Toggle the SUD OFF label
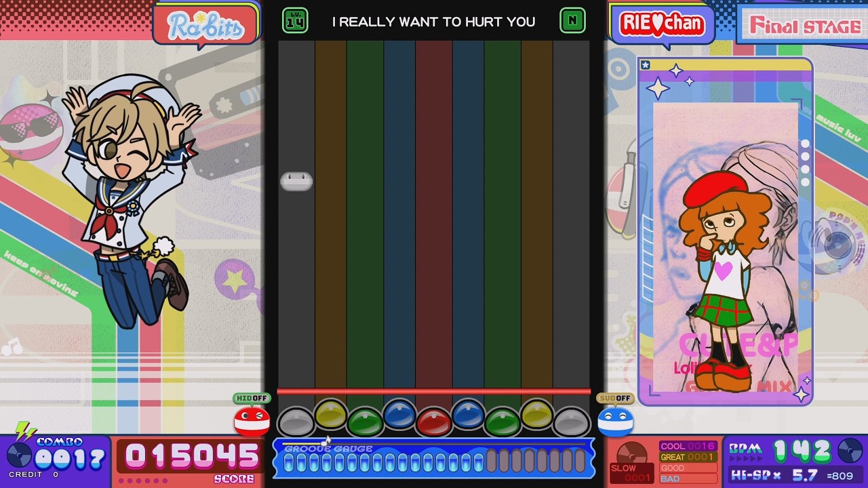This screenshot has width=868, height=488. click(615, 398)
